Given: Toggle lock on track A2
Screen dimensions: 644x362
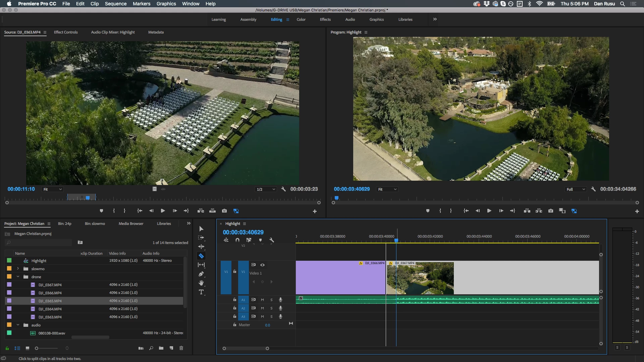Looking at the screenshot, I should click(235, 308).
